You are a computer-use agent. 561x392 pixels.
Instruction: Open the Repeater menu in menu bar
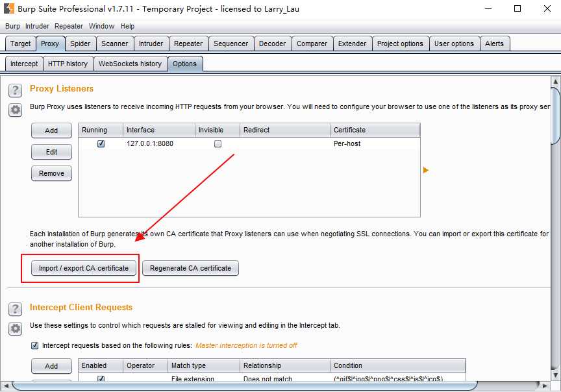[x=69, y=26]
